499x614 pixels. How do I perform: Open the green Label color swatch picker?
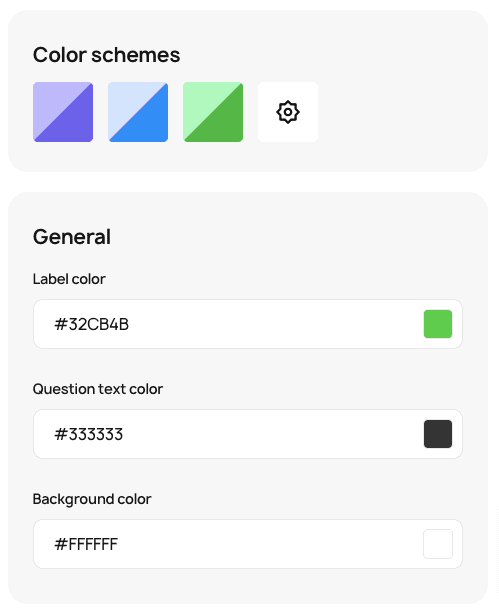click(x=438, y=324)
